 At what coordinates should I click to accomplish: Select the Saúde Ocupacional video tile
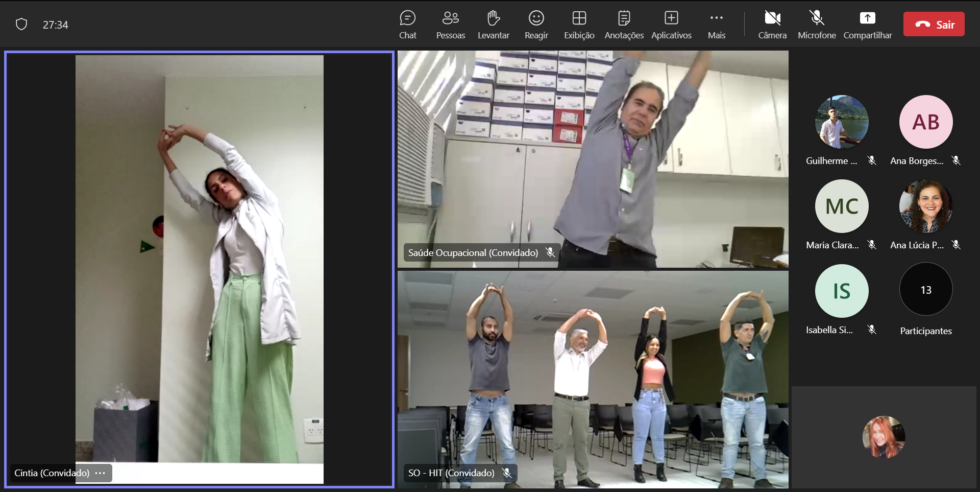[x=593, y=159]
